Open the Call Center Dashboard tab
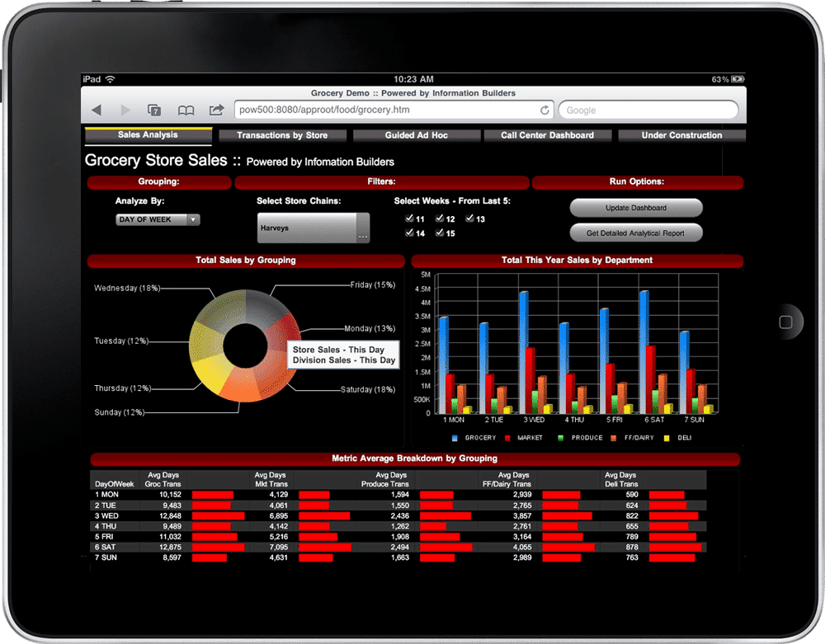The image size is (825, 644). pos(547,135)
